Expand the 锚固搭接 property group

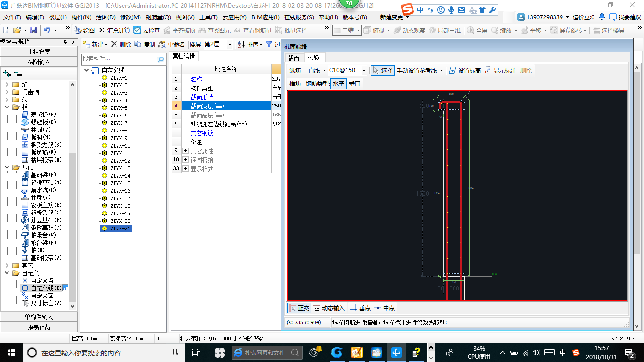[x=186, y=160]
